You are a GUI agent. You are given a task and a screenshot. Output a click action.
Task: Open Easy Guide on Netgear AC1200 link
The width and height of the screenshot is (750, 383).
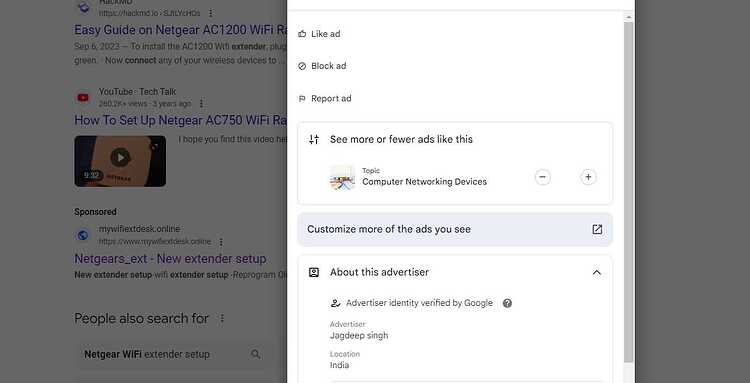[x=181, y=30]
